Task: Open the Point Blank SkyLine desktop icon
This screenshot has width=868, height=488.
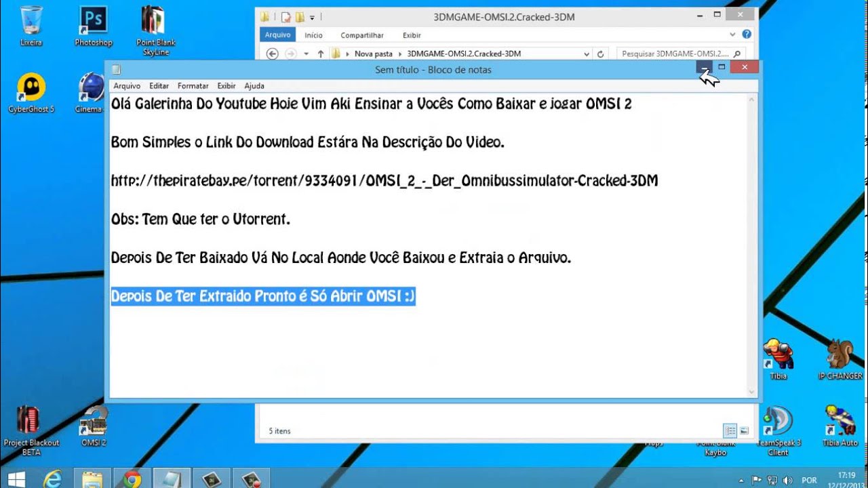Action: tap(156, 30)
